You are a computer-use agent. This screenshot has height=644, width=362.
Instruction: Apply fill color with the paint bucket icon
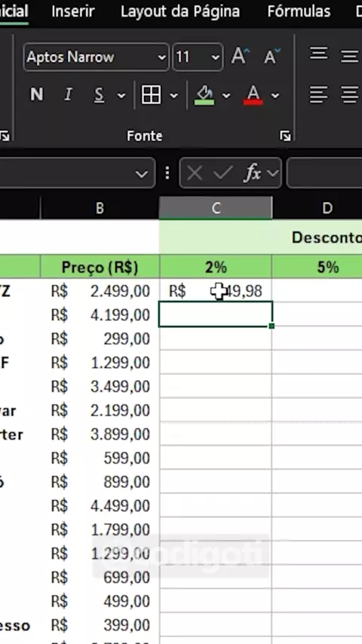(x=204, y=95)
